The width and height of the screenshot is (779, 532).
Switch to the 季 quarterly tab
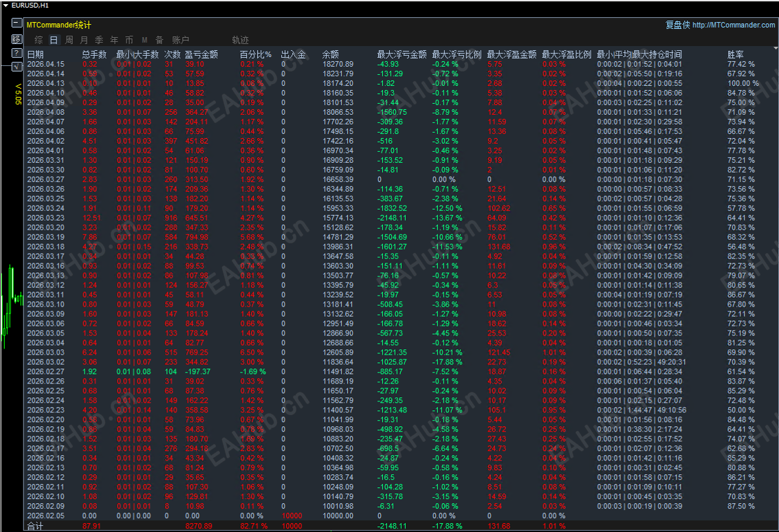coord(100,41)
